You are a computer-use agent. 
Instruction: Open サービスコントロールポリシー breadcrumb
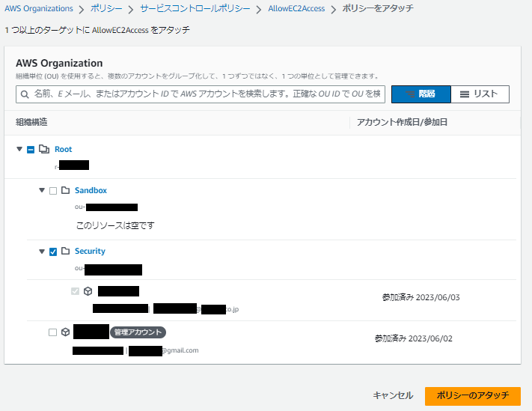[x=195, y=8]
